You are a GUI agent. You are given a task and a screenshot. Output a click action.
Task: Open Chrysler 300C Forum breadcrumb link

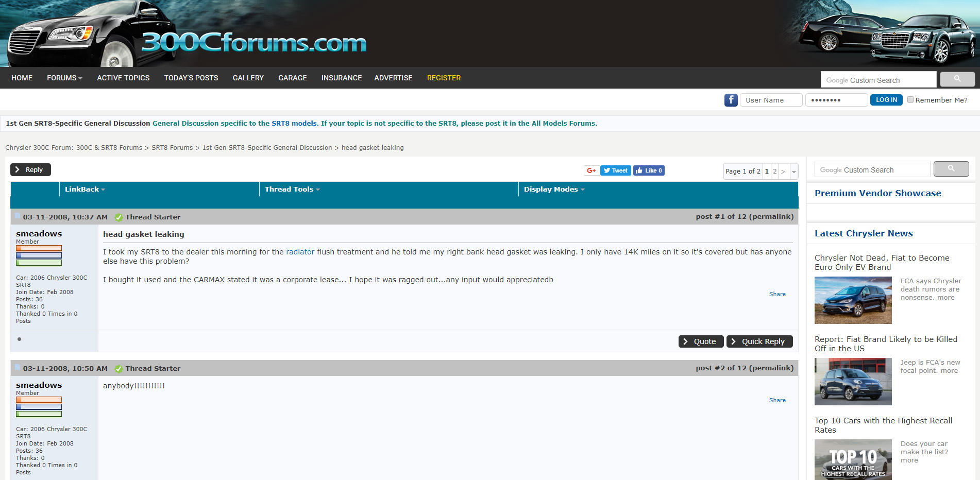point(74,148)
